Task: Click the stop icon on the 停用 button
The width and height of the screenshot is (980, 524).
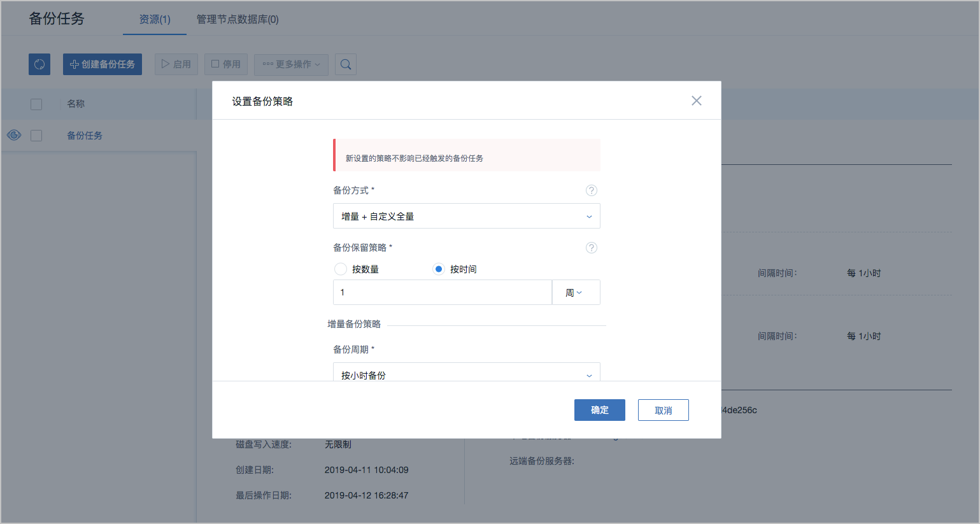Action: coord(214,64)
